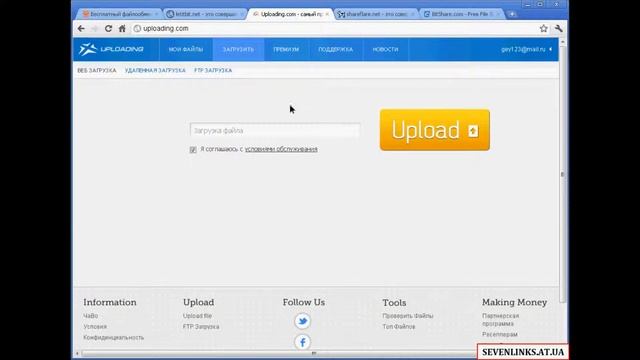Switch to the ВЕБ ЗАГРУЗКА sub-tab

[x=97, y=71]
